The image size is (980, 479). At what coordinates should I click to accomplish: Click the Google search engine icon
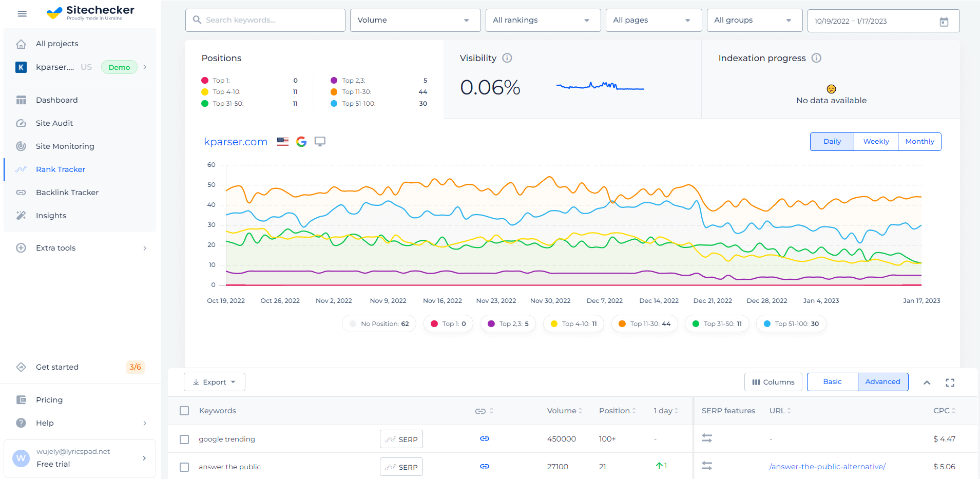pos(301,142)
